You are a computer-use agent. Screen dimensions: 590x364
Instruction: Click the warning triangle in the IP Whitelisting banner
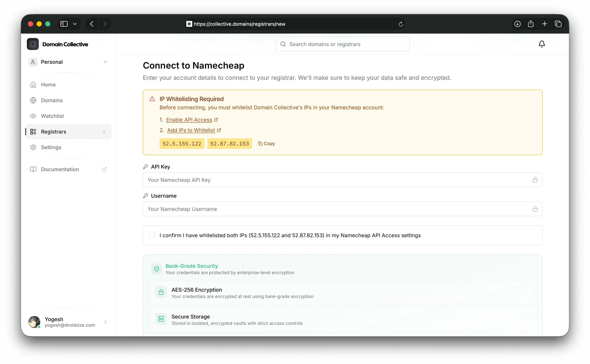[x=152, y=99]
